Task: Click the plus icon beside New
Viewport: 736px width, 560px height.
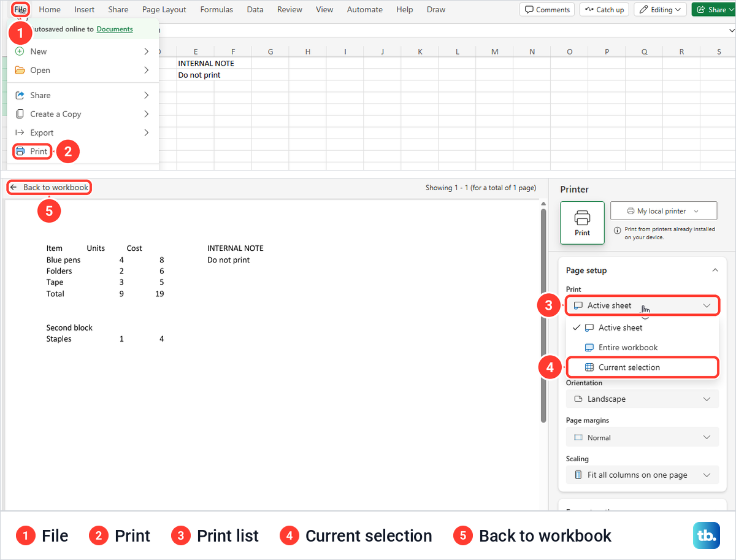Action: pos(20,52)
